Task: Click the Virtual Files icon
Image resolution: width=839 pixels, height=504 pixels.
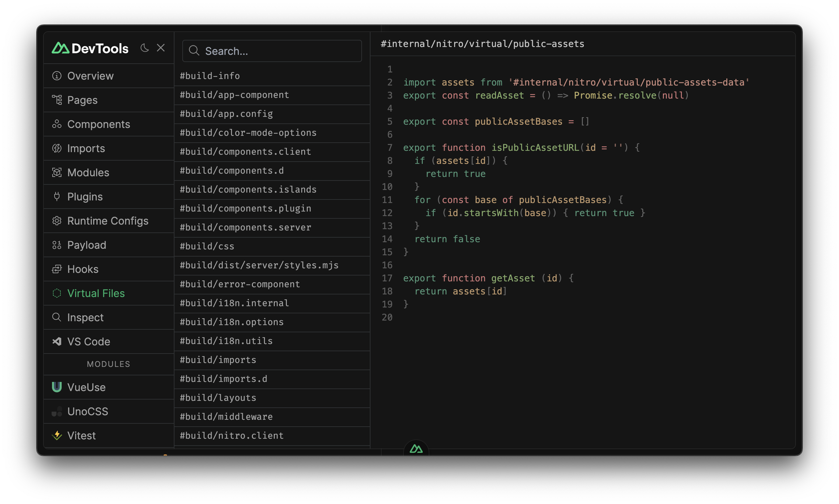Action: (58, 293)
